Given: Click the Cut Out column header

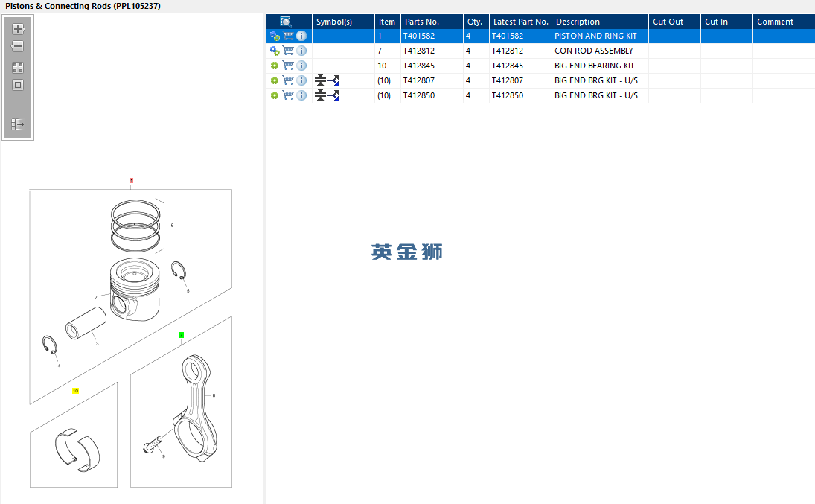Looking at the screenshot, I should coord(674,22).
